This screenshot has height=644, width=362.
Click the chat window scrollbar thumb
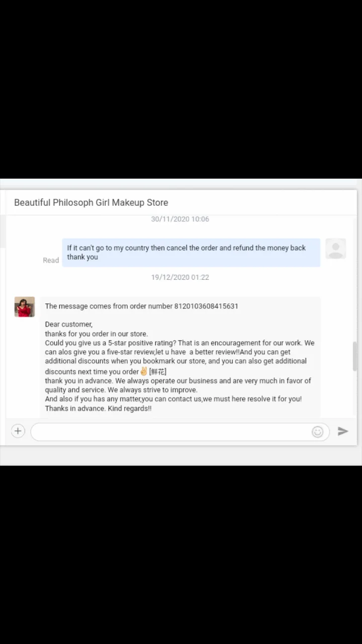[355, 356]
